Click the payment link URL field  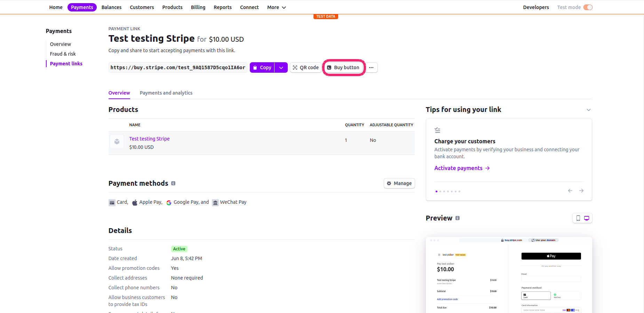pos(178,67)
